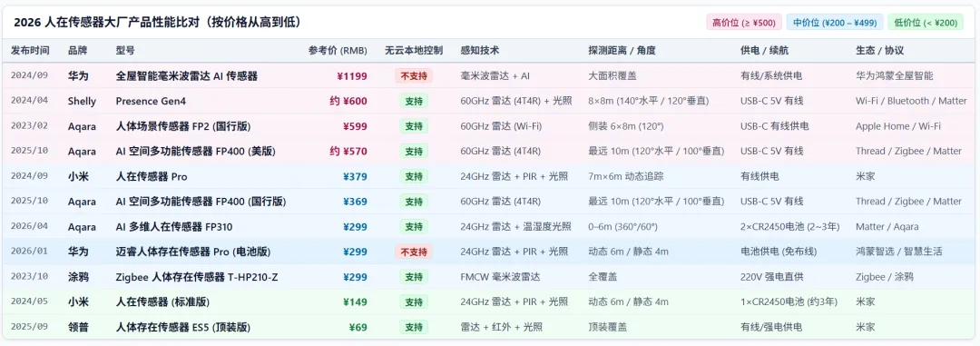
Task: Click the 涂鸦 brand cell
Action: point(78,277)
